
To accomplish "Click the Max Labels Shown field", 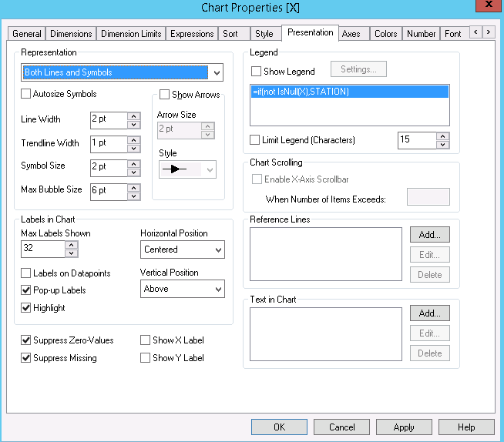I will click(x=42, y=249).
